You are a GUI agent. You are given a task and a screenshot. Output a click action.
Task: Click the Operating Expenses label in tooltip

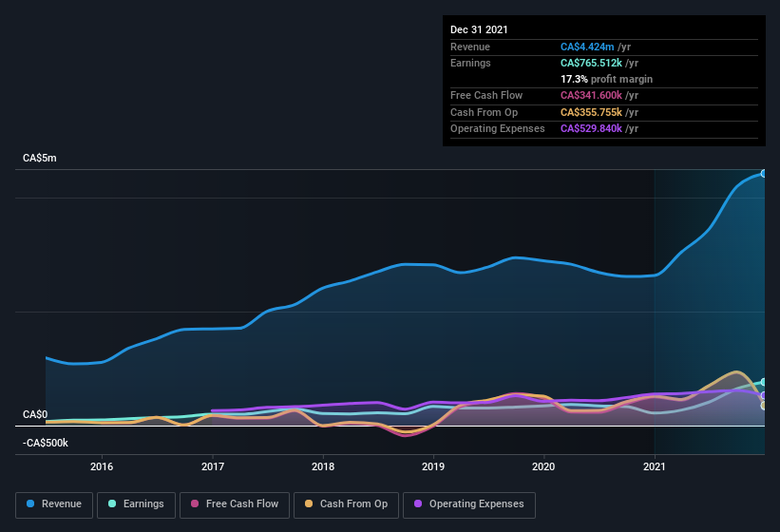(498, 128)
